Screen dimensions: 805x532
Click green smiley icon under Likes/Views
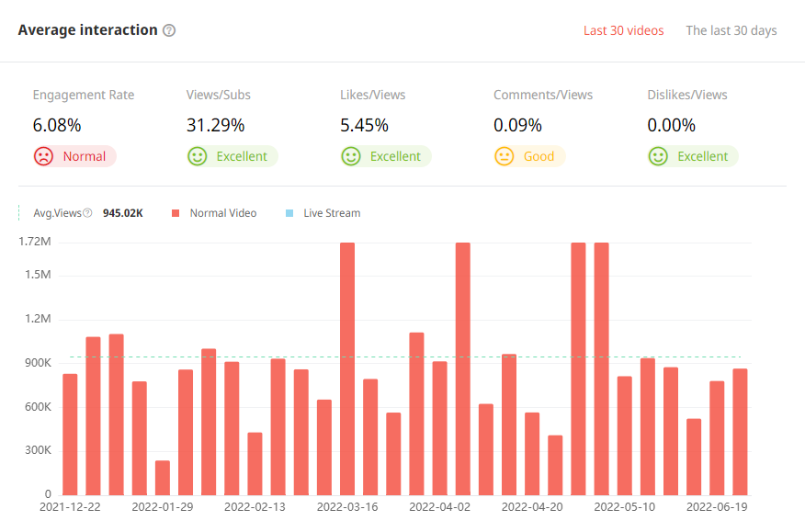[351, 156]
